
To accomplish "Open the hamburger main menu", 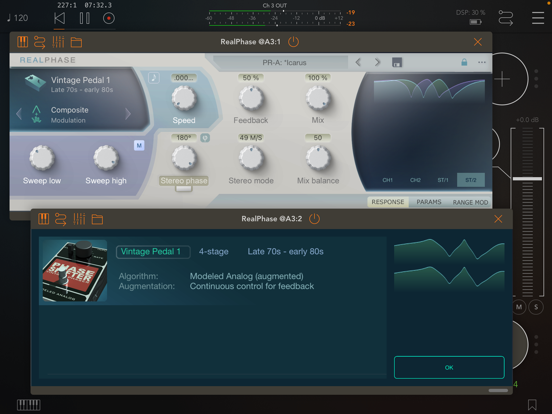I will click(x=538, y=18).
